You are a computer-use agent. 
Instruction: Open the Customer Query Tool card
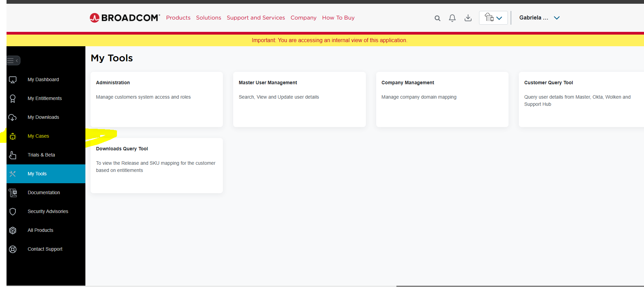point(581,100)
